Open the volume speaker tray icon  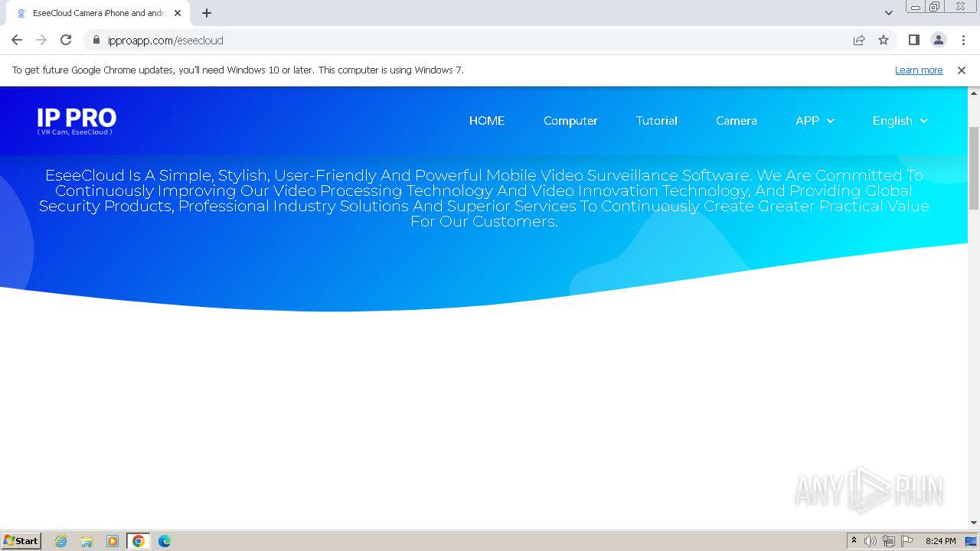tap(871, 541)
